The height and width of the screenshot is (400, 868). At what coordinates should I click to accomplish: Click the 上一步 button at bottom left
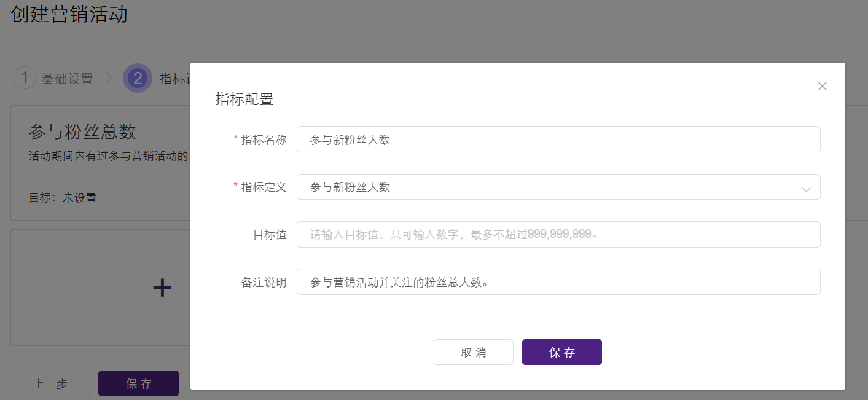(x=50, y=383)
